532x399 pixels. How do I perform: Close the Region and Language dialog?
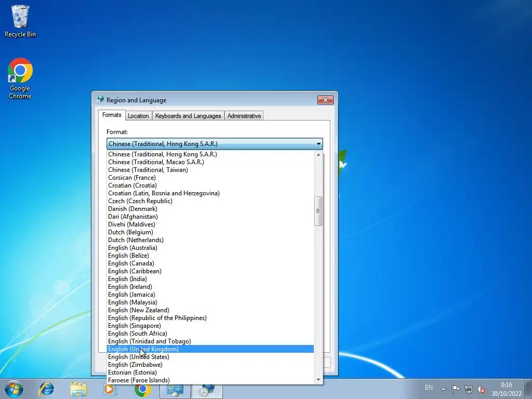click(x=325, y=100)
